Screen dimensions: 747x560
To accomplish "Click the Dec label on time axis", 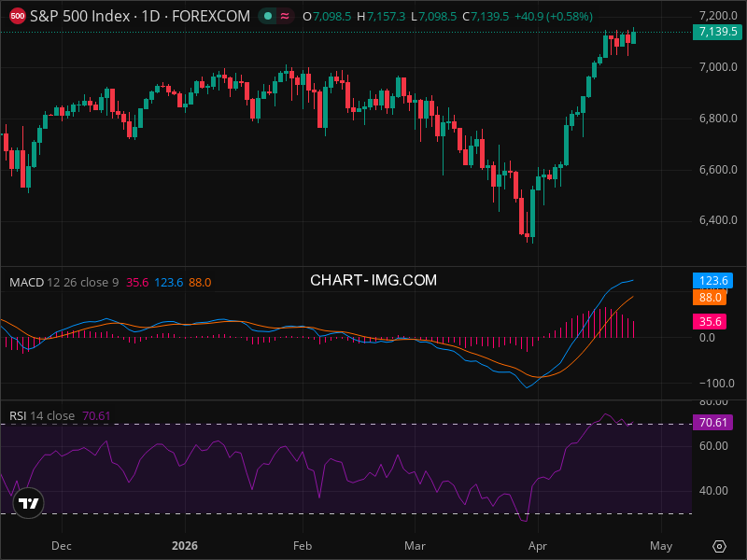I will click(x=62, y=546).
